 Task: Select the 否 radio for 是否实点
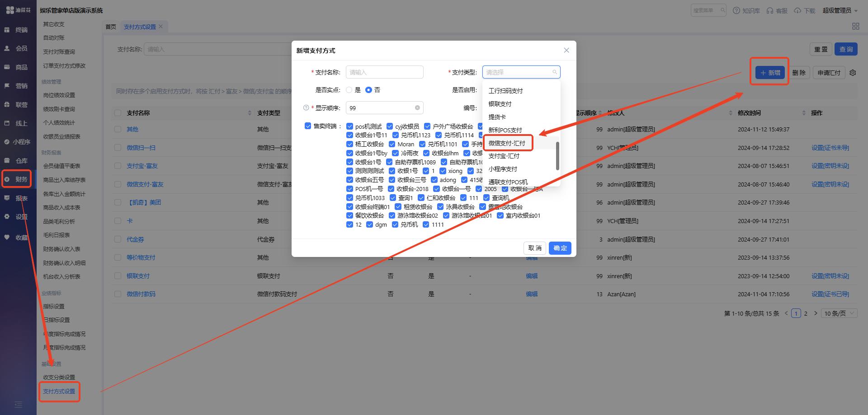coord(368,90)
